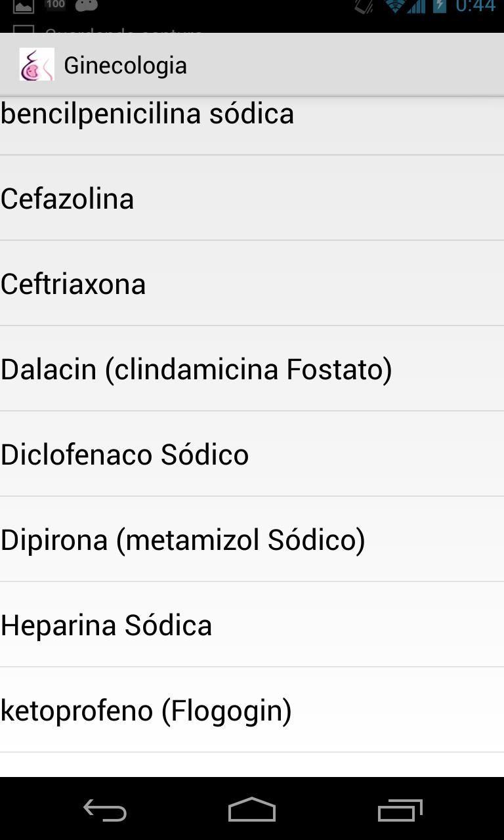Tap the vibrate mode status icon
Image resolution: width=504 pixels, height=840 pixels.
[x=364, y=7]
